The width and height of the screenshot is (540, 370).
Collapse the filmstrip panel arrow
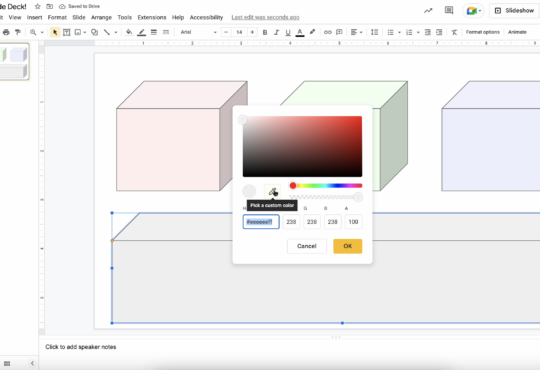[32, 363]
